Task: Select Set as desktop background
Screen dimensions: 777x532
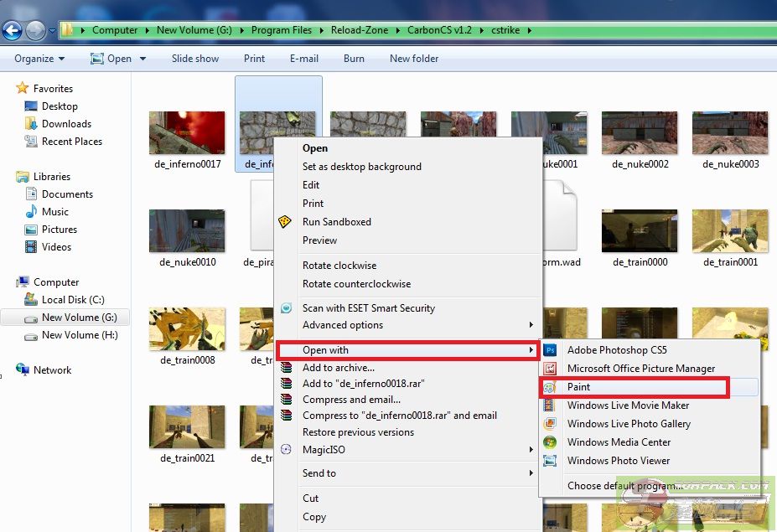Action: click(361, 167)
